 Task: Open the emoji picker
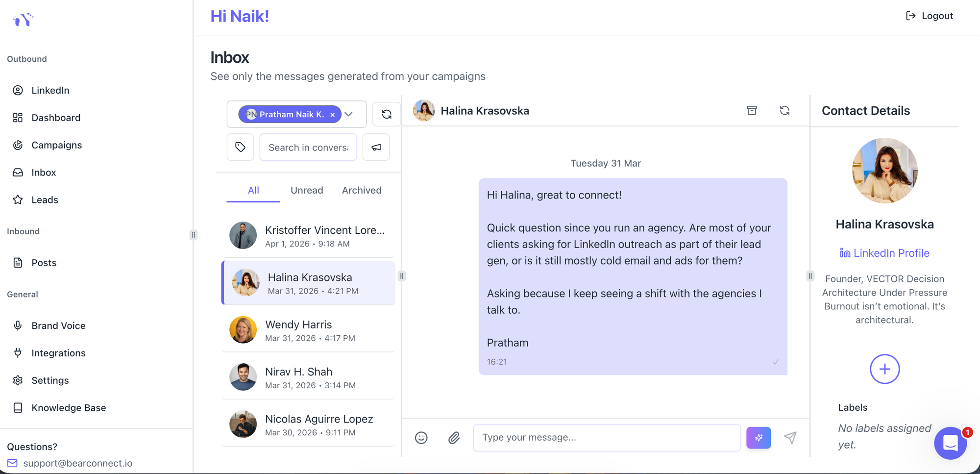421,438
